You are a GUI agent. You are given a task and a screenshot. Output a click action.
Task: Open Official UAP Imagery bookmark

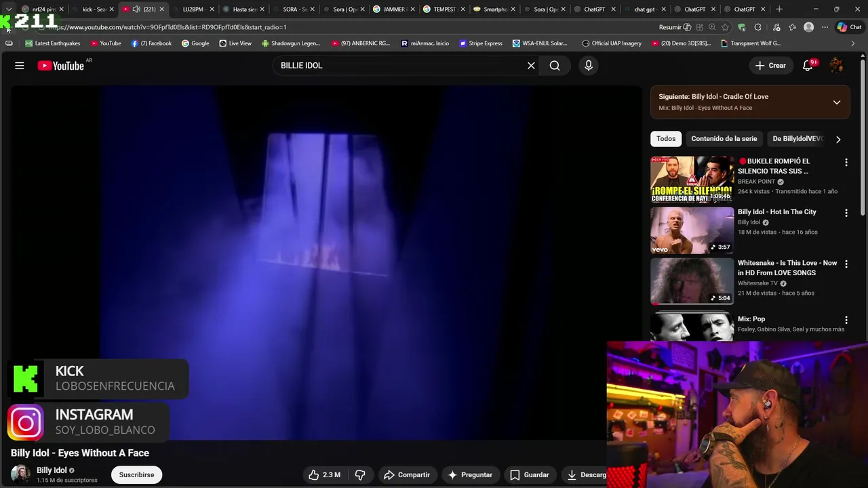point(612,43)
